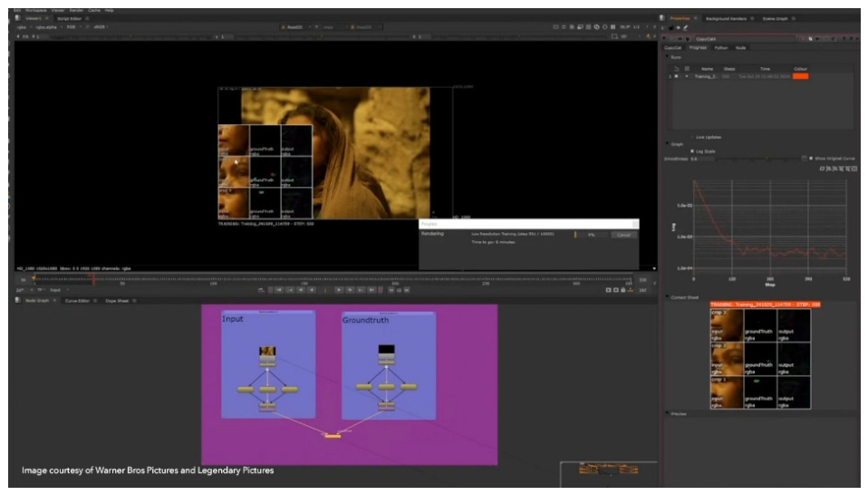
Task: Toggle the Show Original Curve checkbox
Action: [x=811, y=159]
